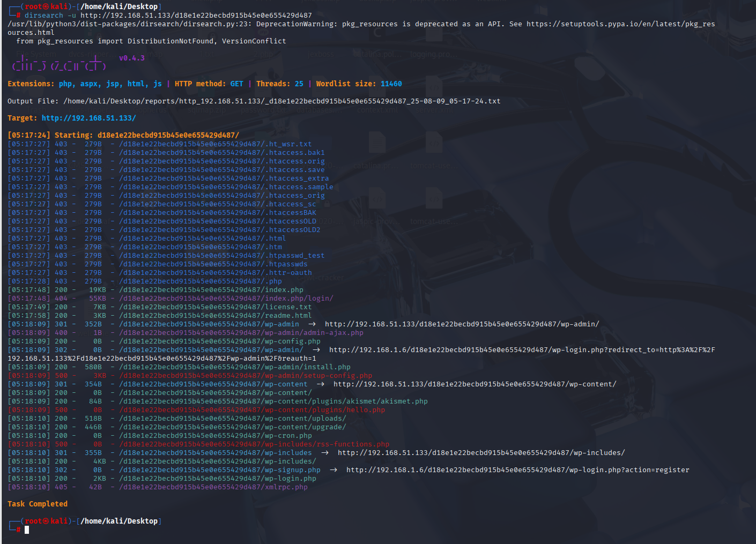Open the wp-content/ redirect target URL

pyautogui.click(x=475, y=384)
